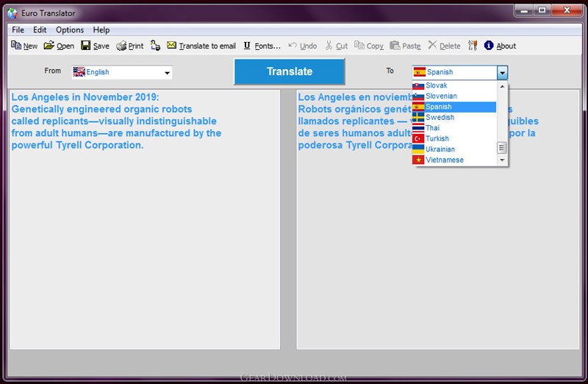The image size is (588, 384).
Task: Click the About toolbar label
Action: (506, 46)
